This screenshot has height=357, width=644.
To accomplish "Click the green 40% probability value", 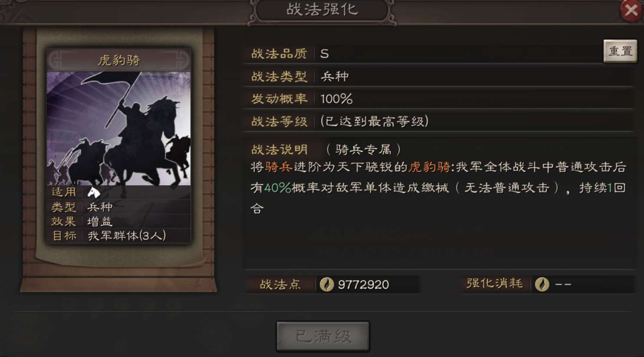I will [278, 188].
